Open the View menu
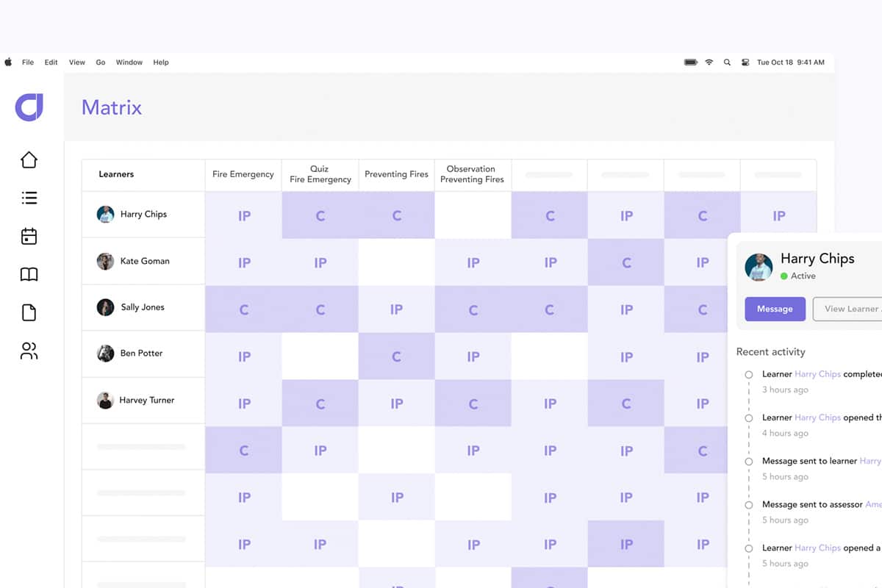This screenshot has height=588, width=882. (77, 62)
